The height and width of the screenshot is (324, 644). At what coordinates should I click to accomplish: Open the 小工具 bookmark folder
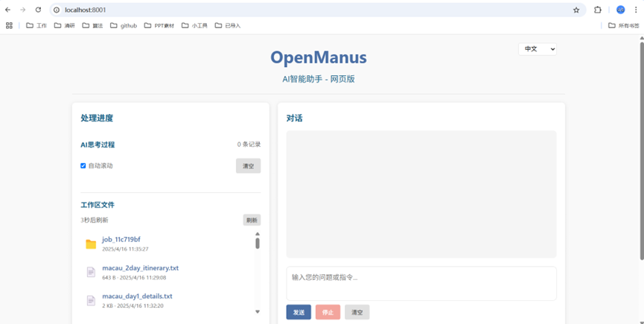194,25
